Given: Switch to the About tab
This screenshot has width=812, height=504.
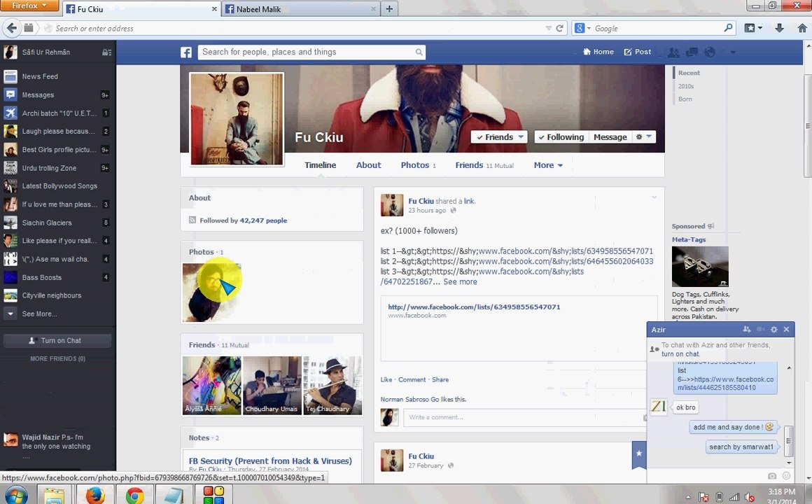Looking at the screenshot, I should point(368,165).
